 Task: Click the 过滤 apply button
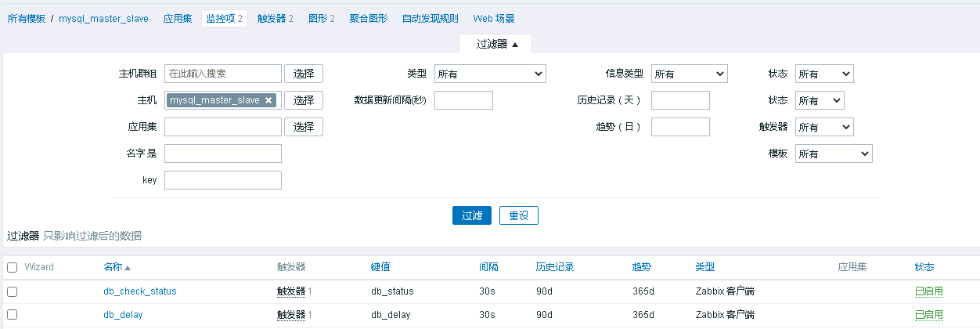point(471,215)
